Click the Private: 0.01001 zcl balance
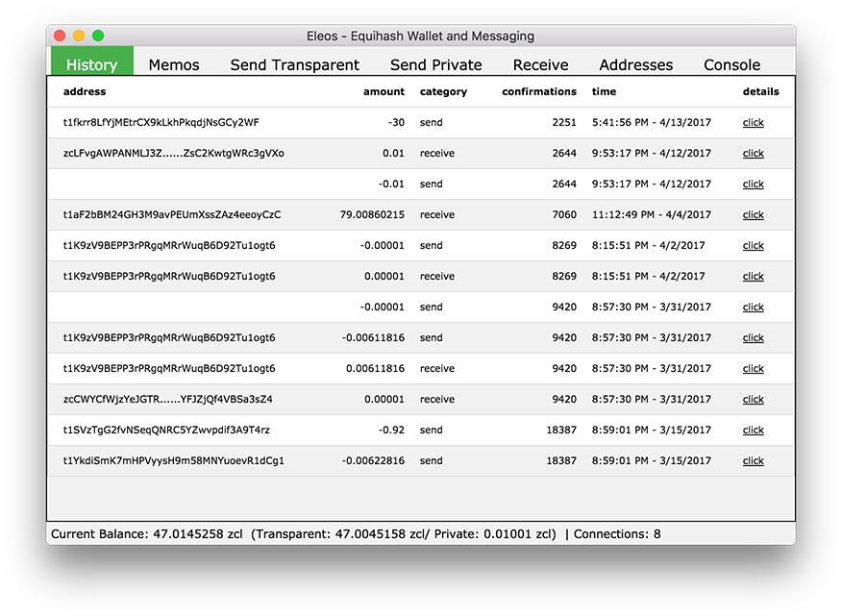This screenshot has height=616, width=842. click(x=492, y=533)
